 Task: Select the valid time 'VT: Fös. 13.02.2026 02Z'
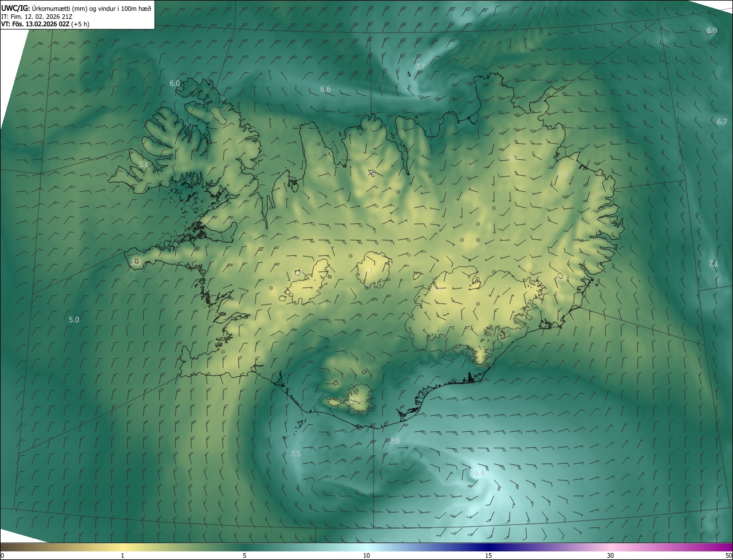[36, 24]
